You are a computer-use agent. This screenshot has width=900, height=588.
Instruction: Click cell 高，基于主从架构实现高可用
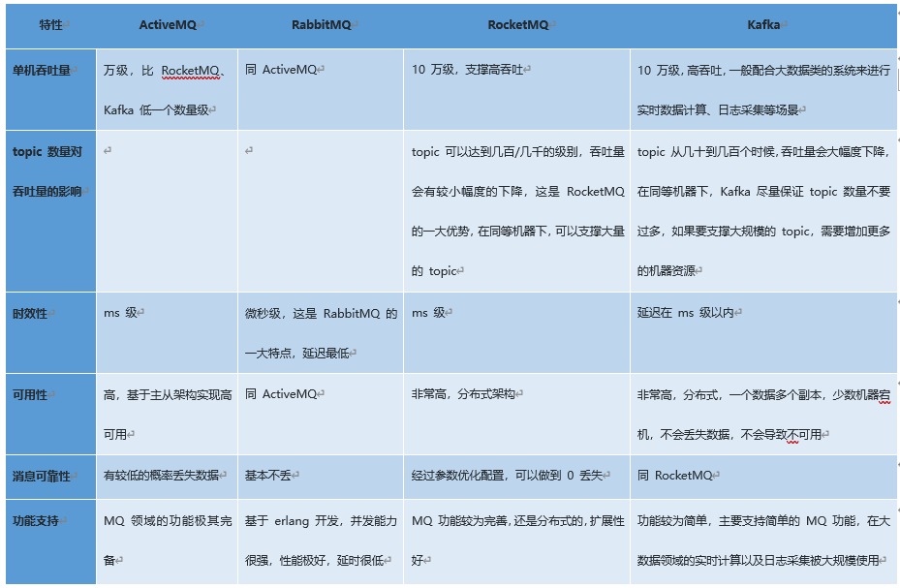167,415
